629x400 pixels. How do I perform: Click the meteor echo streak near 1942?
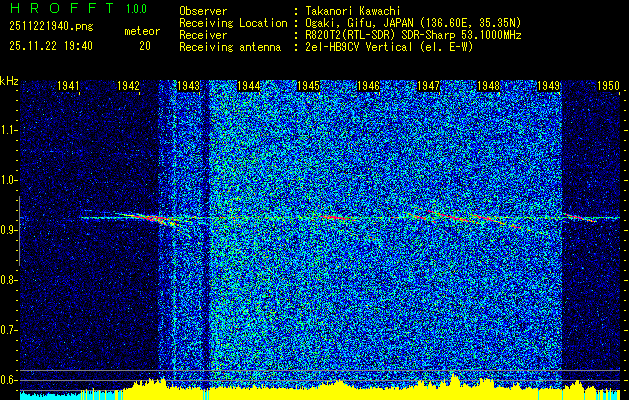click(x=150, y=218)
